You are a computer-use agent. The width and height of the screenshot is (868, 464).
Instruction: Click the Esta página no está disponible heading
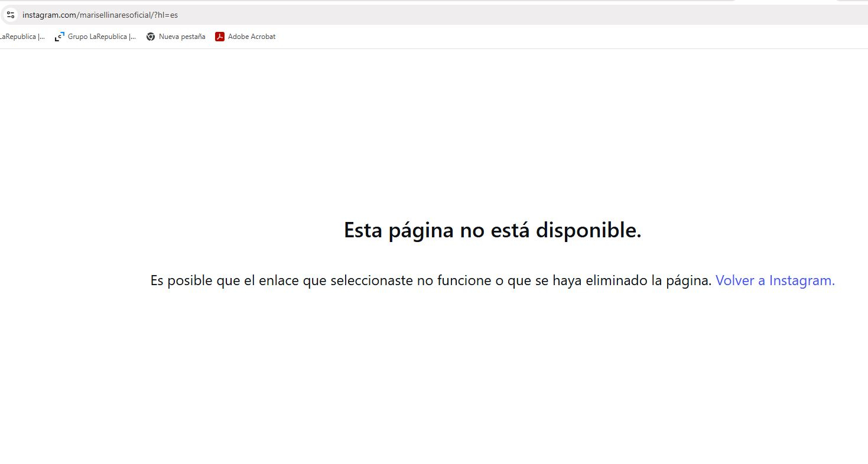coord(492,230)
